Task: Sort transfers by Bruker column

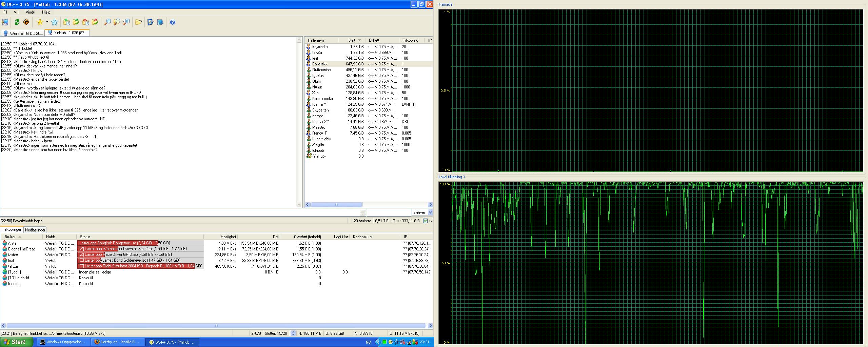Action: [x=22, y=237]
